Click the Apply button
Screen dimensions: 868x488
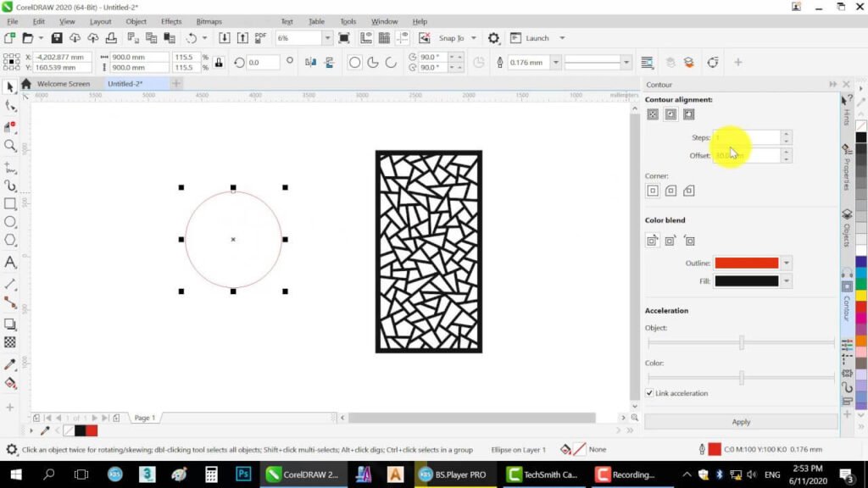741,422
